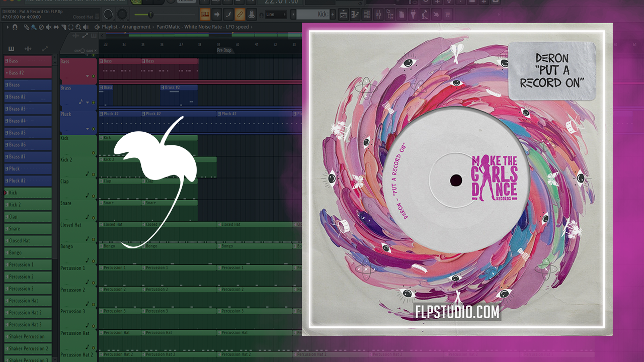
Task: Mute the Bass track using its green LED
Action: coord(93,76)
